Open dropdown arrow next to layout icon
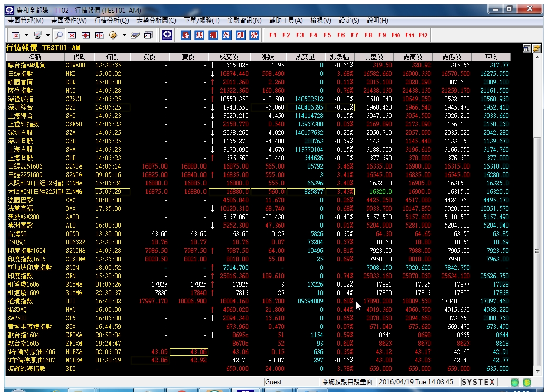Image resolution: width=548 pixels, height=392 pixels. click(x=26, y=35)
